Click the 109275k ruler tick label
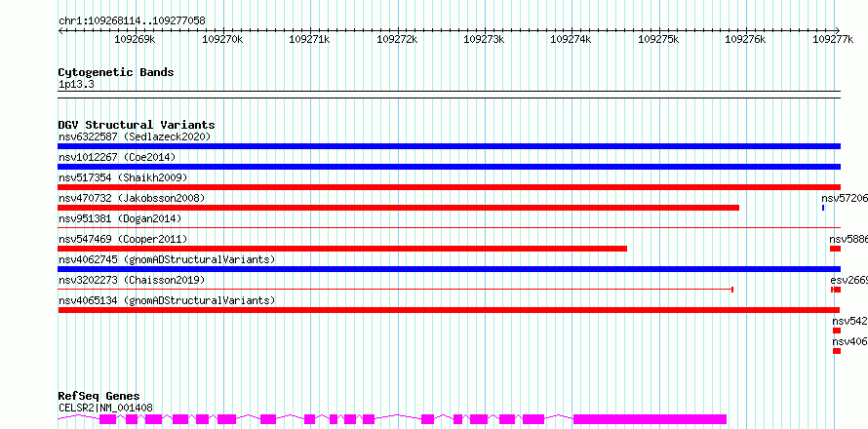This screenshot has height=429, width=868. [658, 39]
